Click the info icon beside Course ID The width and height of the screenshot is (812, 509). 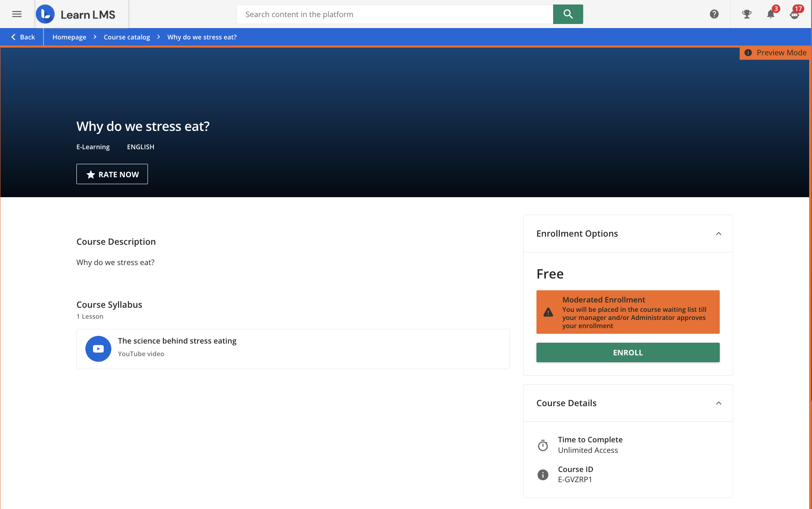(543, 474)
